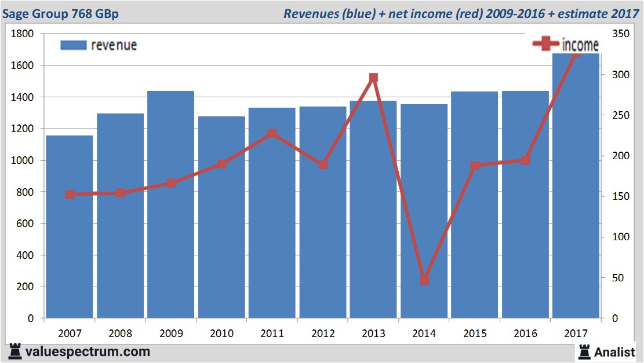Click the 300 income axis value

(621, 75)
